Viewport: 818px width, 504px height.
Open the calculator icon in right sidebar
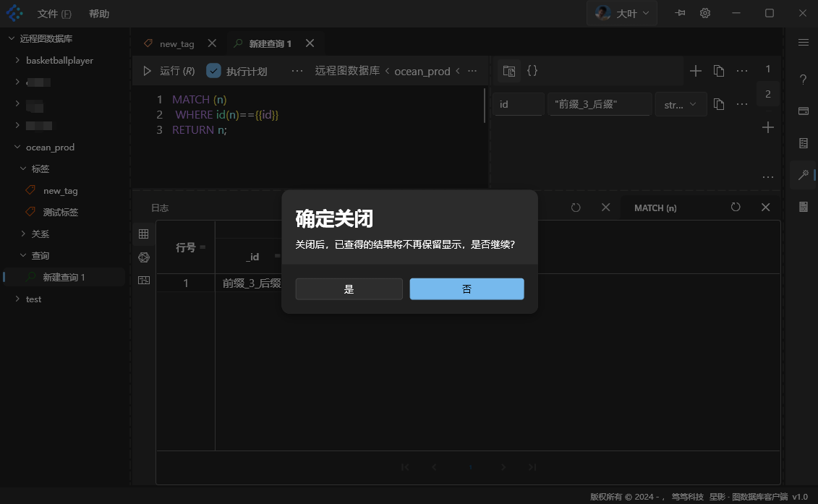804,207
